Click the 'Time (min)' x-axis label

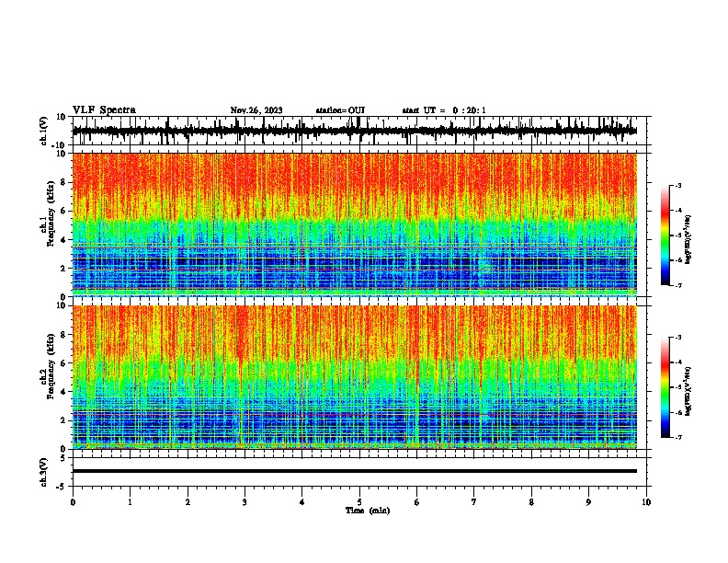(x=368, y=511)
